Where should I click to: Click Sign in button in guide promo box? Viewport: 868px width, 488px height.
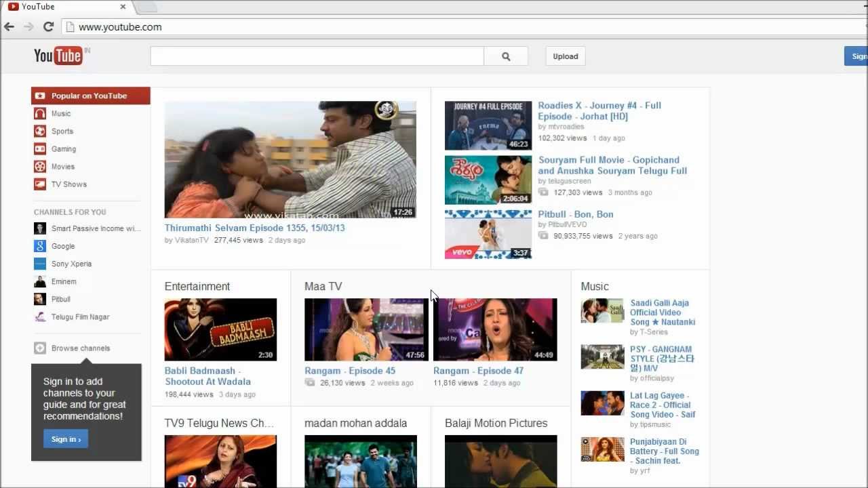[66, 439]
